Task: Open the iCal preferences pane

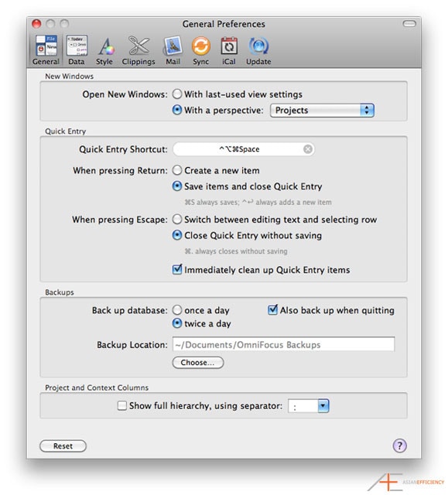Action: pyautogui.click(x=229, y=50)
